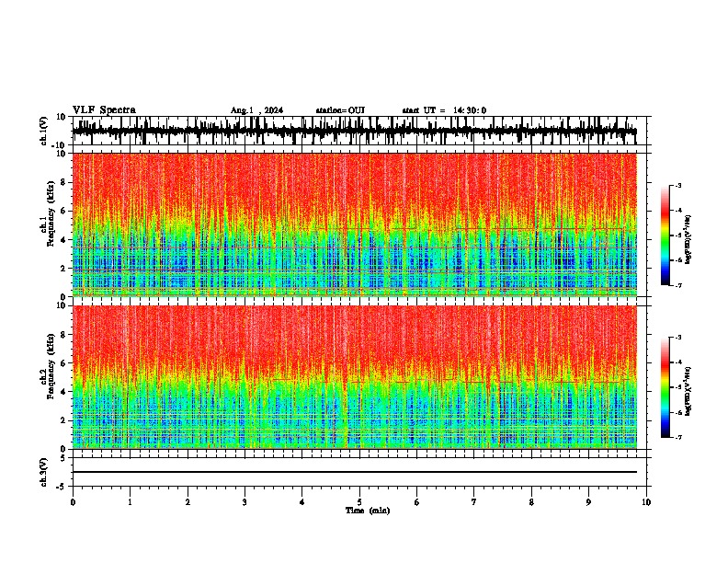Click the 'VLF Spectra' plot title
Screen dimensions: 728x563
[104, 110]
